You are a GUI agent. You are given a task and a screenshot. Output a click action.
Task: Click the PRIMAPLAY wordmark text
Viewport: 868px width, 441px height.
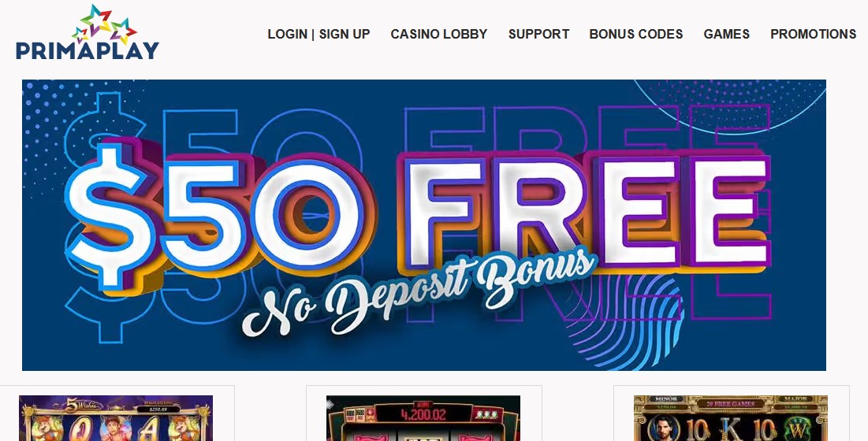coord(88,50)
